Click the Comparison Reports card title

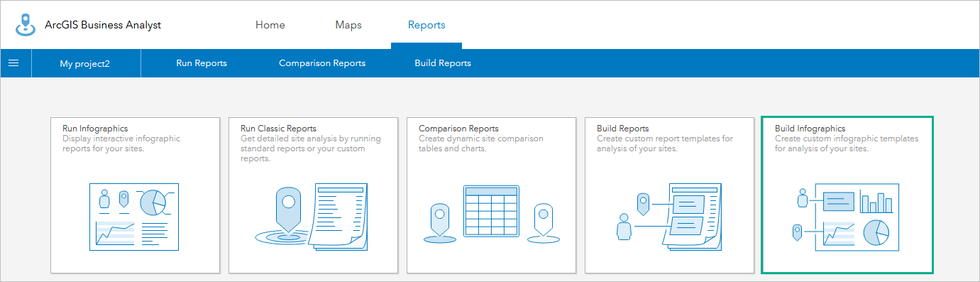pos(459,129)
